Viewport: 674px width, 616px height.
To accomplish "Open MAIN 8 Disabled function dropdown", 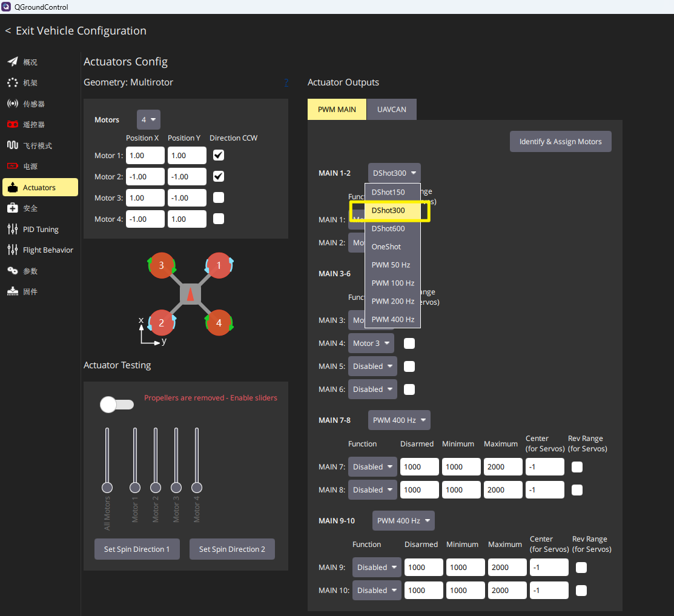I will tap(372, 490).
